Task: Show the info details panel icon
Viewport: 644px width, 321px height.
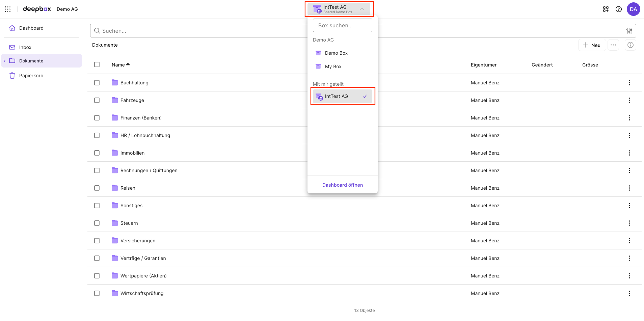Action: pyautogui.click(x=630, y=45)
